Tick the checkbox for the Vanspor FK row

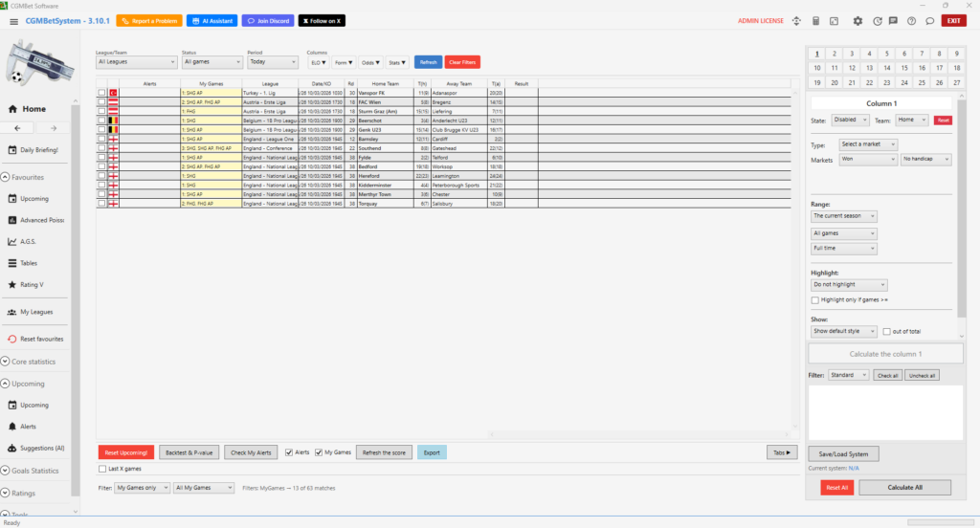(x=102, y=93)
